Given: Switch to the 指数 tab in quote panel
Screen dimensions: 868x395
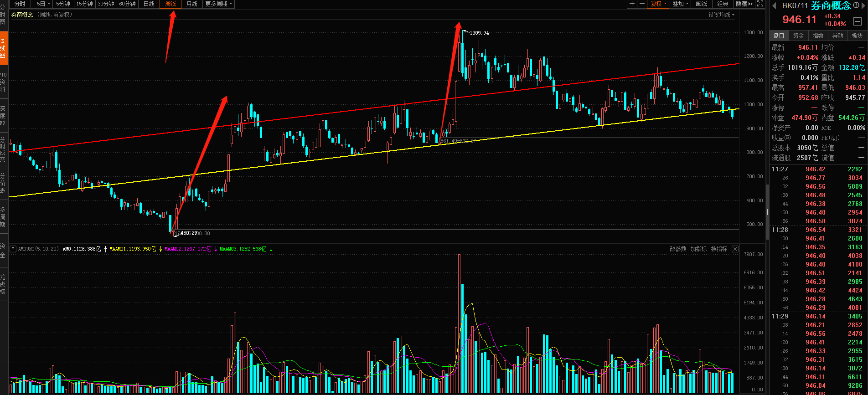Looking at the screenshot, I should [818, 36].
